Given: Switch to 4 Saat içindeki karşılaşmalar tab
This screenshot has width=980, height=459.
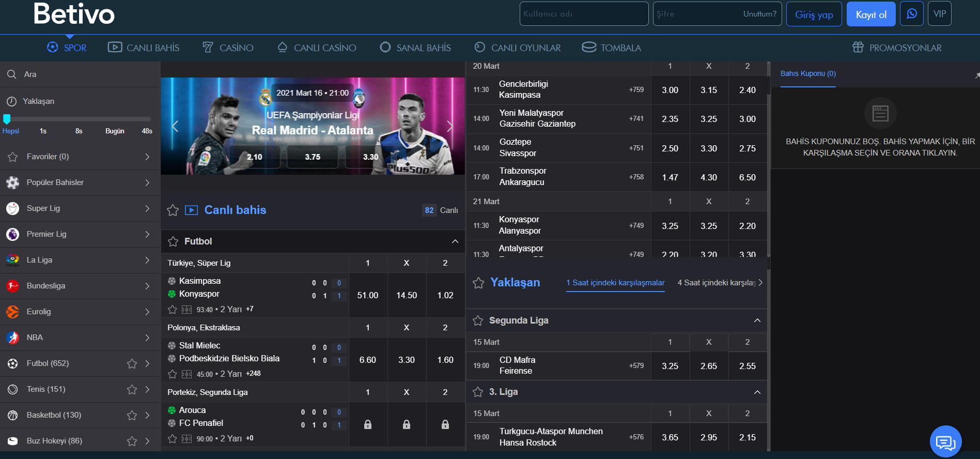Looking at the screenshot, I should (x=717, y=283).
